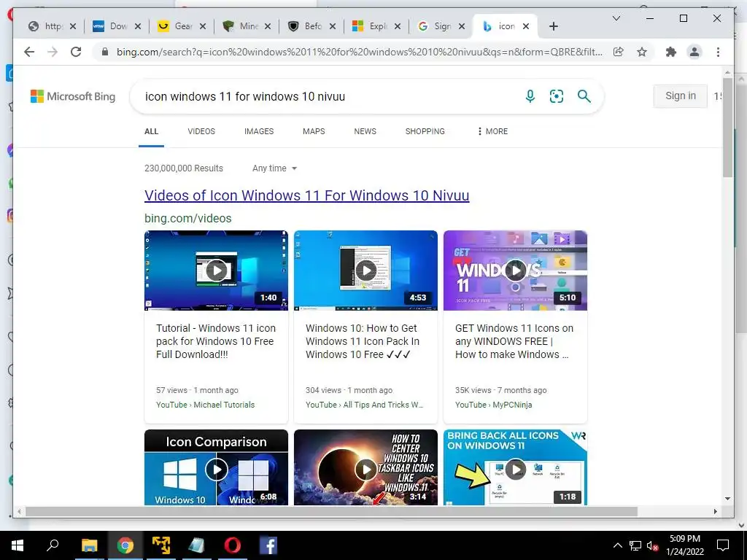
Task: Click the Sign in button
Action: (681, 96)
